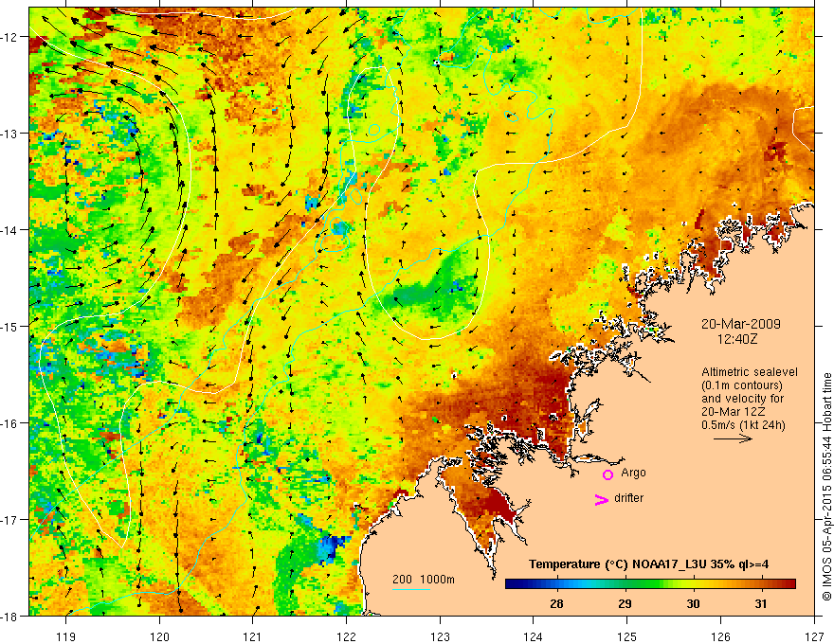
Task: Click the cyan 200 1000m depth contour line sample
Action: pos(411,589)
